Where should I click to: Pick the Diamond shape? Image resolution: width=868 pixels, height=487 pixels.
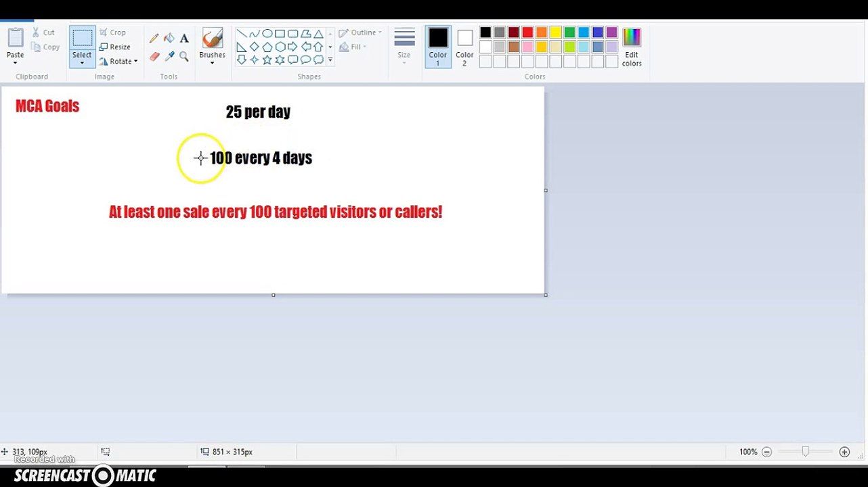255,47
